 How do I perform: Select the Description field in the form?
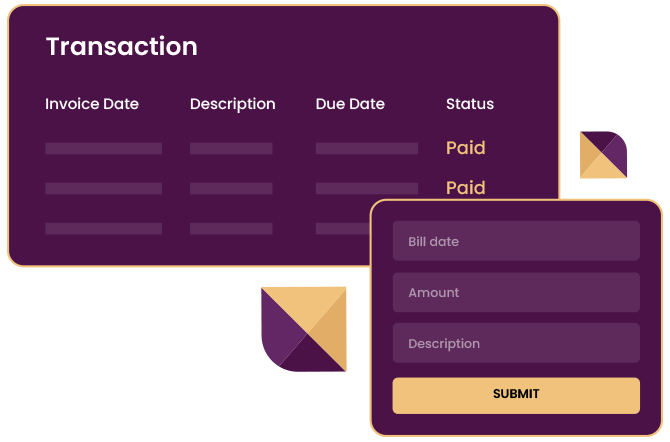(515, 344)
